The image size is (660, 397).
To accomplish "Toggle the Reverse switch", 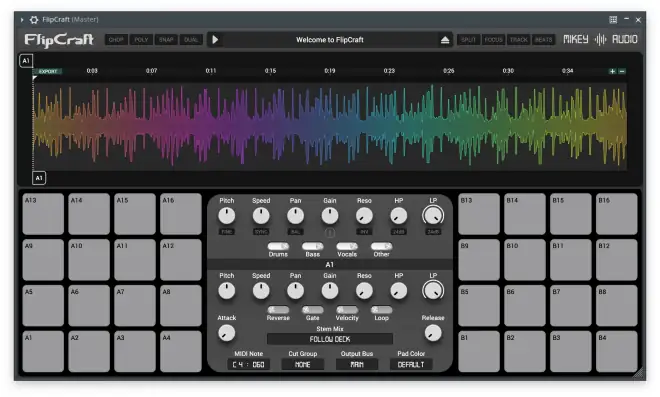I will (278, 310).
